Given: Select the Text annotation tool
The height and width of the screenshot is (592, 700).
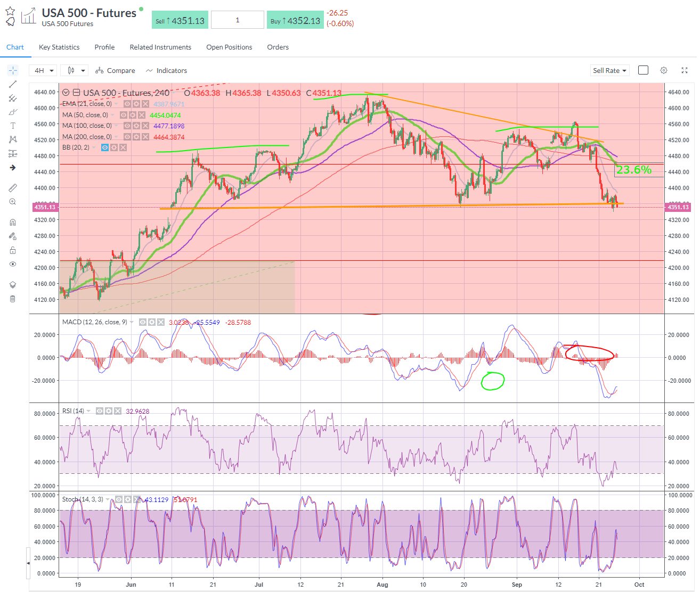Looking at the screenshot, I should point(13,126).
